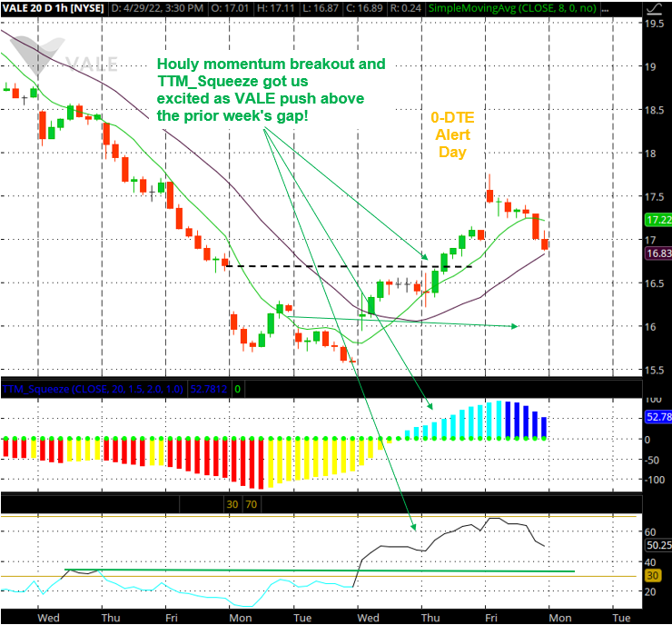Click the -100 label on squeeze axis
This screenshot has height=625, width=672.
pyautogui.click(x=655, y=481)
